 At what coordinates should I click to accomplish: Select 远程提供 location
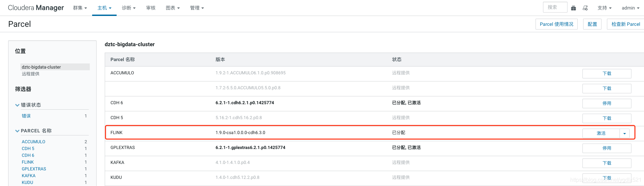[x=31, y=74]
